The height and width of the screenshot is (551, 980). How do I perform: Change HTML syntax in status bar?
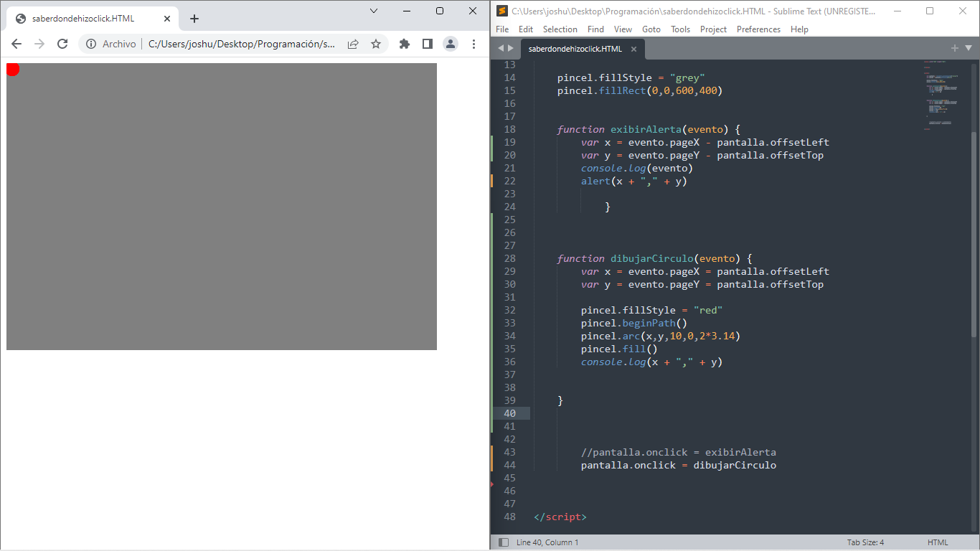(x=938, y=542)
